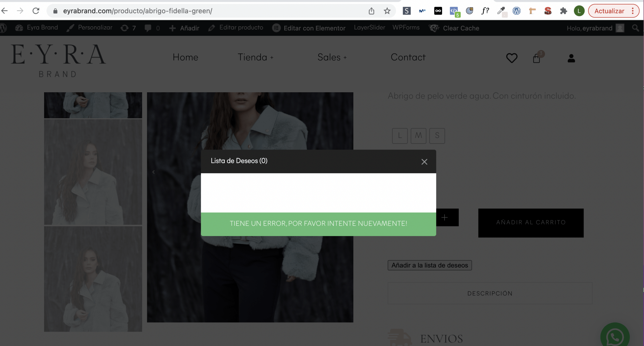
Task: Open the code extension with badge 5
Action: click(x=454, y=12)
